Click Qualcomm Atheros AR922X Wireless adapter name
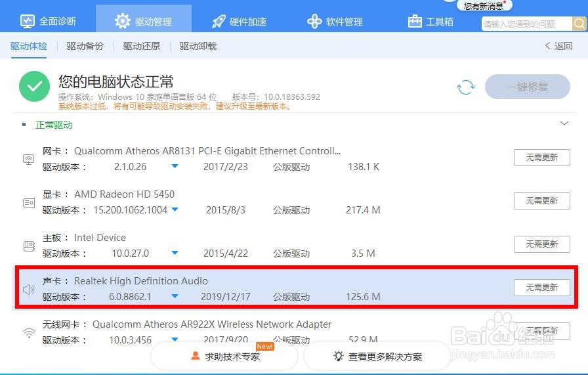Image resolution: width=588 pixels, height=375 pixels. click(212, 324)
